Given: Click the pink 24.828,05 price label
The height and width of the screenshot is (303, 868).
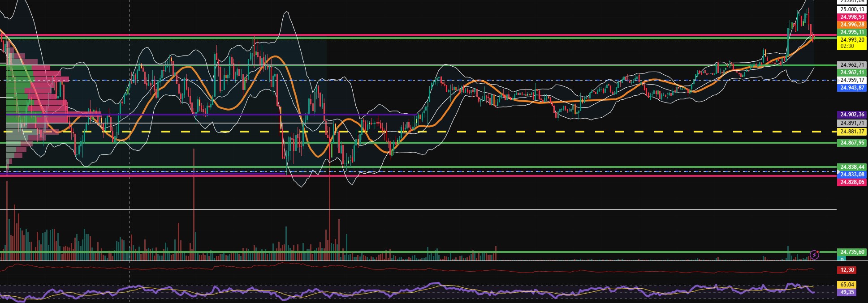Looking at the screenshot, I should [x=851, y=182].
